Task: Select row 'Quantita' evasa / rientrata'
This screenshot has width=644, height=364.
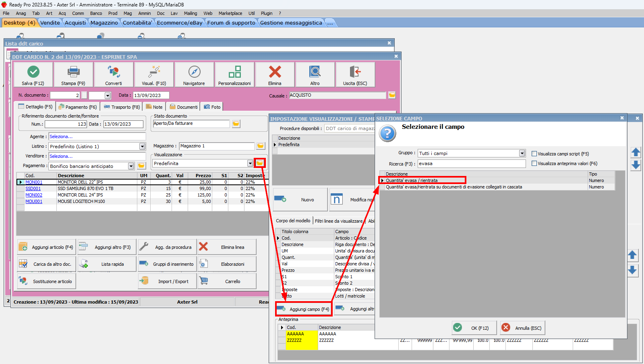Action: 497,180
